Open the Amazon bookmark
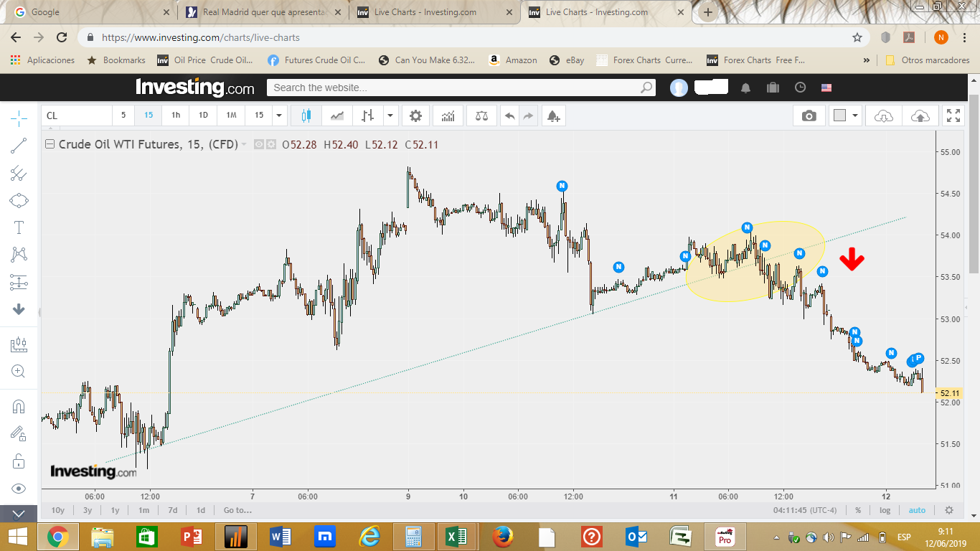This screenshot has height=551, width=980. click(512, 60)
